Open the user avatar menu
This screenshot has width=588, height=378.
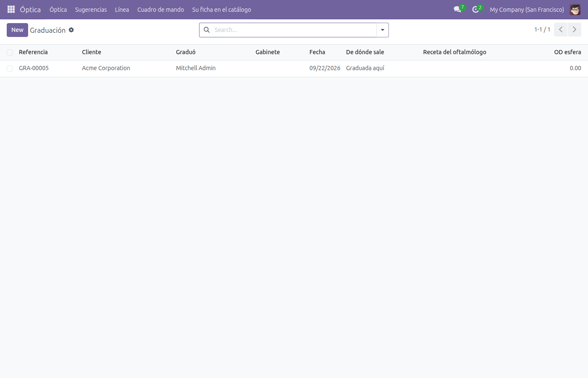point(575,9)
